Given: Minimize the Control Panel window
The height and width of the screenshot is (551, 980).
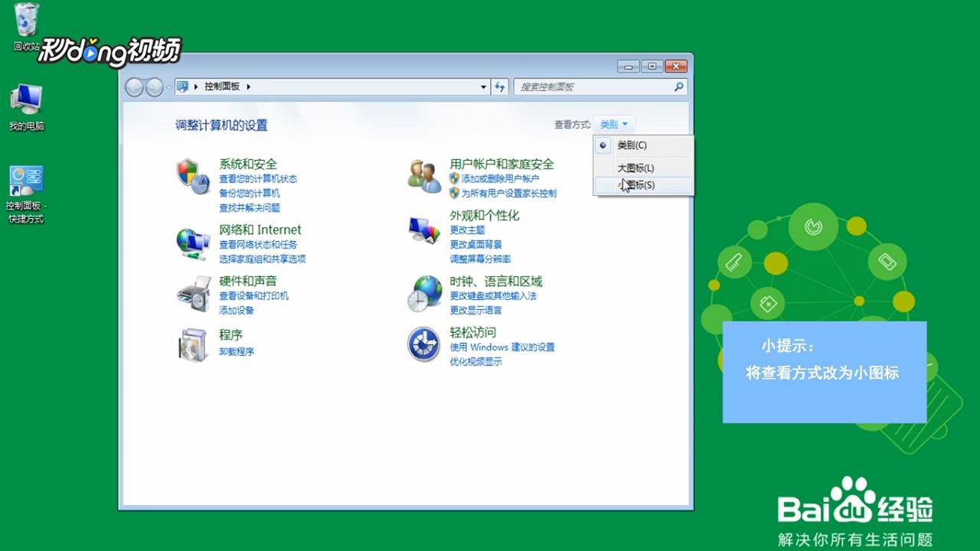Looking at the screenshot, I should point(629,66).
